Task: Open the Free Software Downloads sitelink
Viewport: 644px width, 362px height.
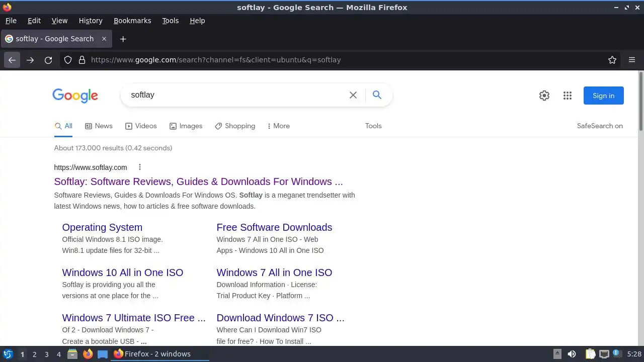Action: [274, 227]
